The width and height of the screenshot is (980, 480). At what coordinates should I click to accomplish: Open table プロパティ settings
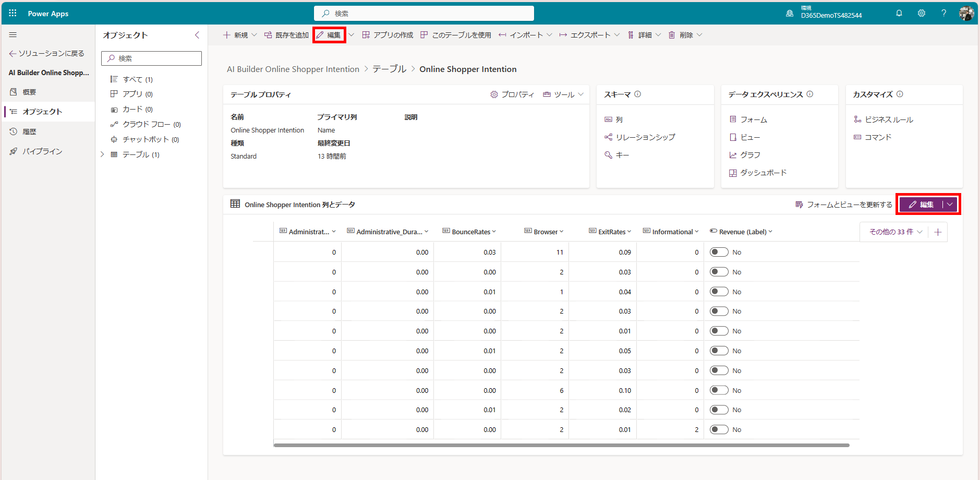[513, 94]
